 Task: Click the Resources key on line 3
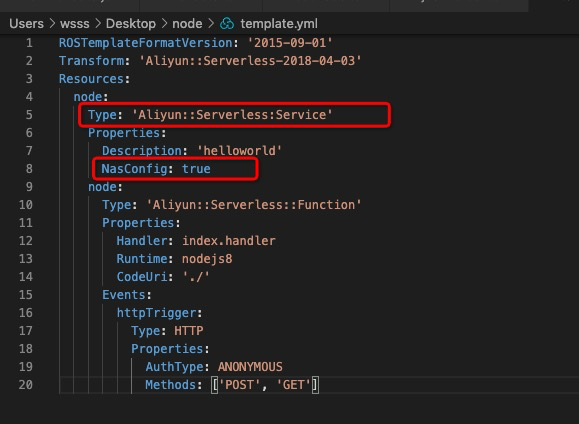tap(92, 79)
